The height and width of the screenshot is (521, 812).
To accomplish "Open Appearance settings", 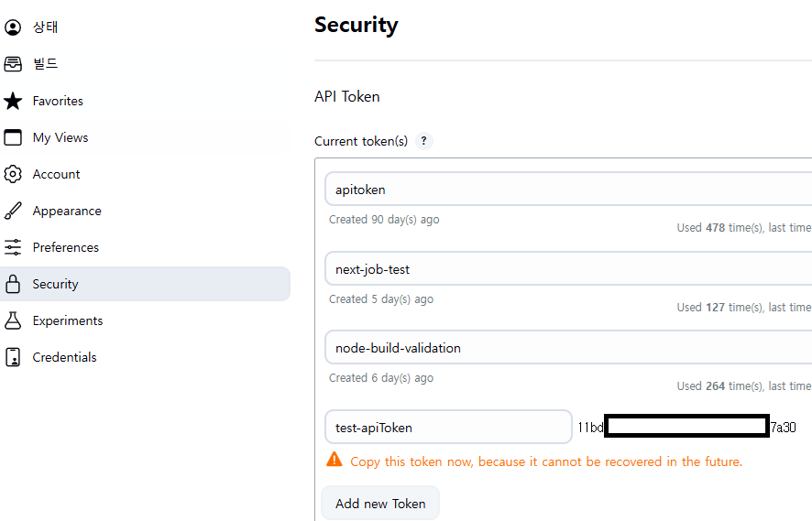I will (67, 211).
